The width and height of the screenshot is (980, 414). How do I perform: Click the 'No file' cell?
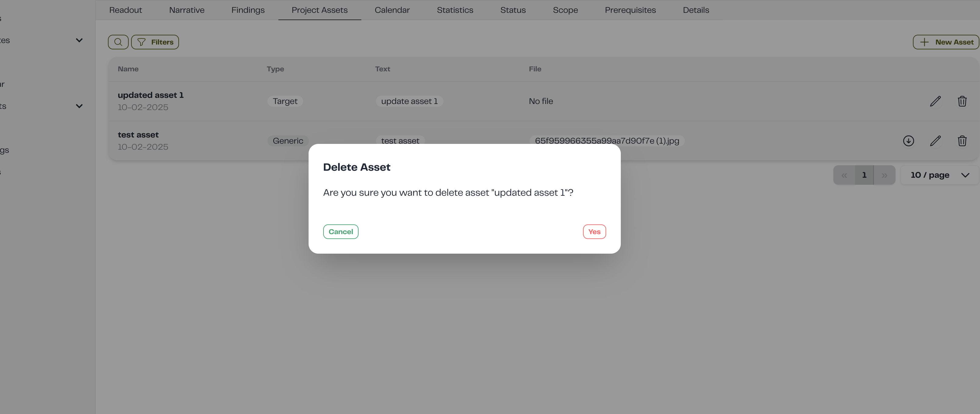point(541,101)
